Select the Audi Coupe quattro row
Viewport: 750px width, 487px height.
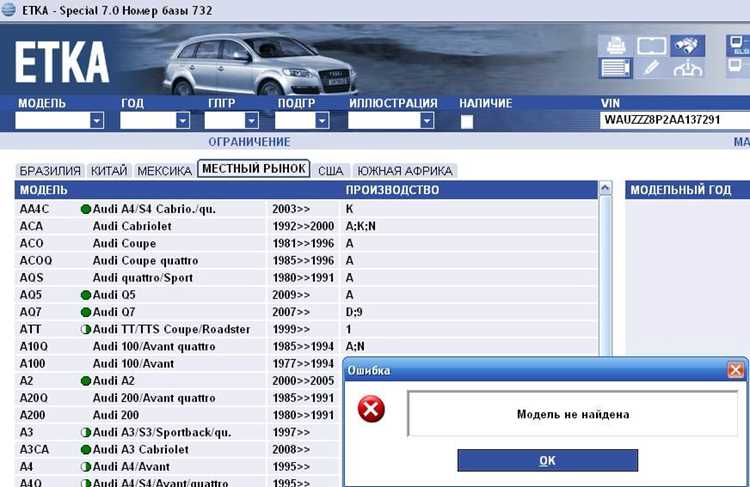pyautogui.click(x=306, y=261)
